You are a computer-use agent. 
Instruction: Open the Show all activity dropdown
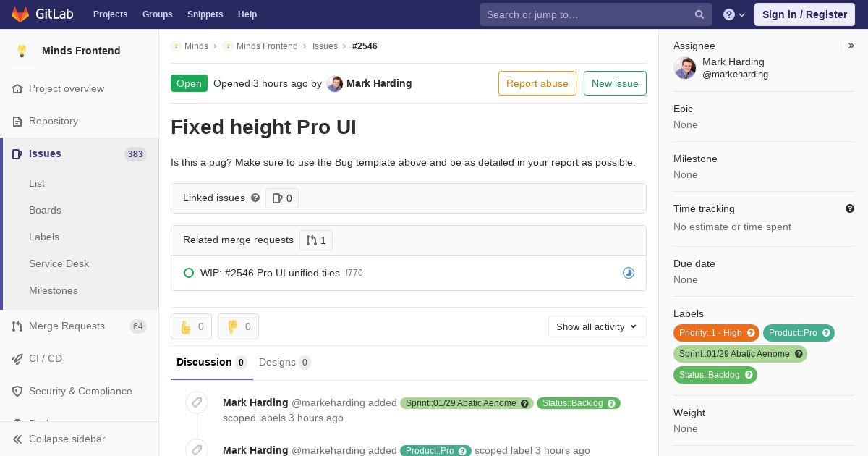597,326
